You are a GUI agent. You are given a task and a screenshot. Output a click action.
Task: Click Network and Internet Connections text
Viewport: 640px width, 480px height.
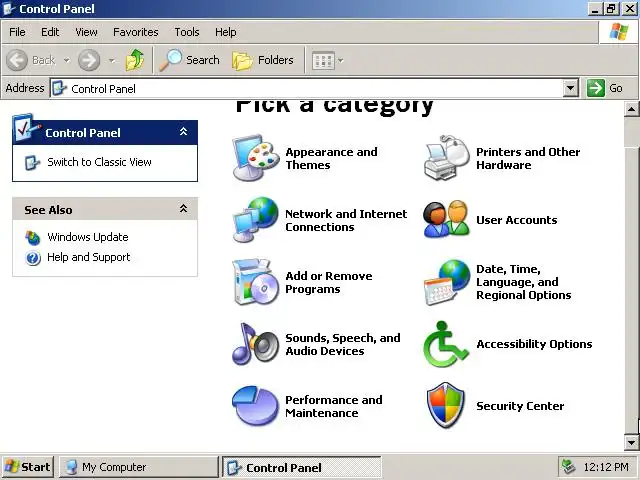[346, 220]
